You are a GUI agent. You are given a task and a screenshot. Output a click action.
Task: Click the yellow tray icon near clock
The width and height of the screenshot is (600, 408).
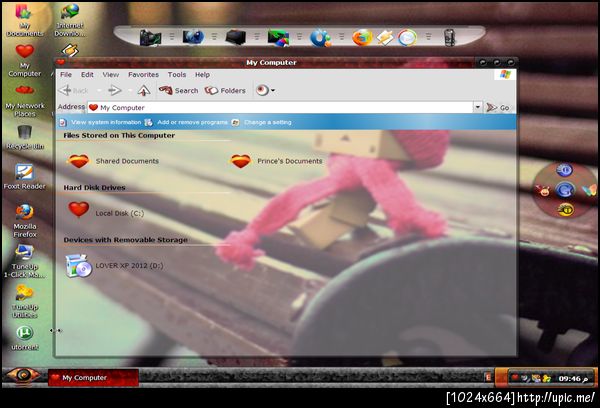point(547,378)
